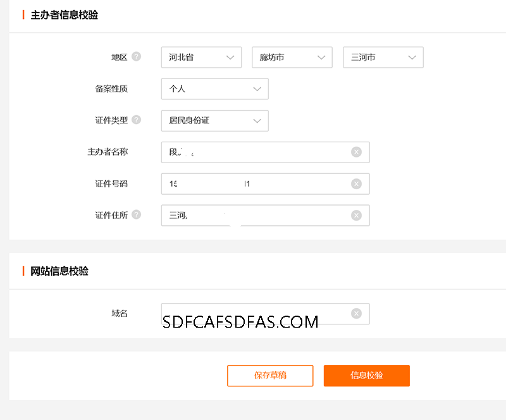The height and width of the screenshot is (420, 506).
Task: Clear the 证件住所 field via its X icon
Action: (356, 215)
